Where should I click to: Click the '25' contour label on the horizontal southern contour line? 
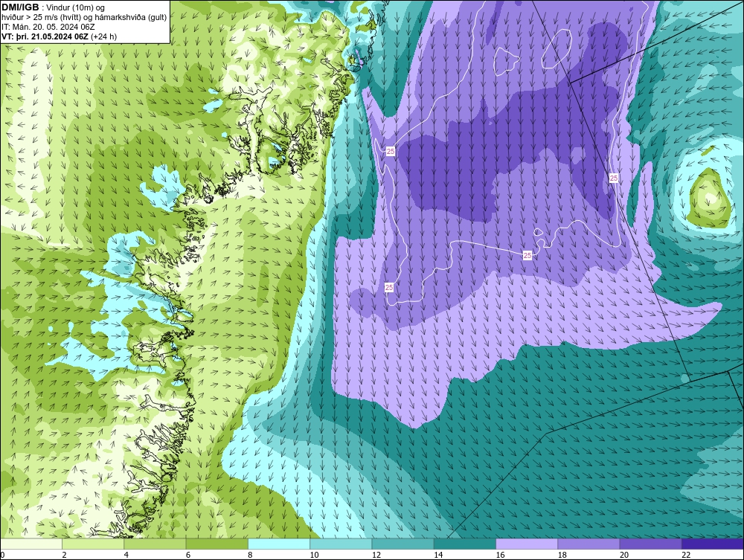click(527, 256)
